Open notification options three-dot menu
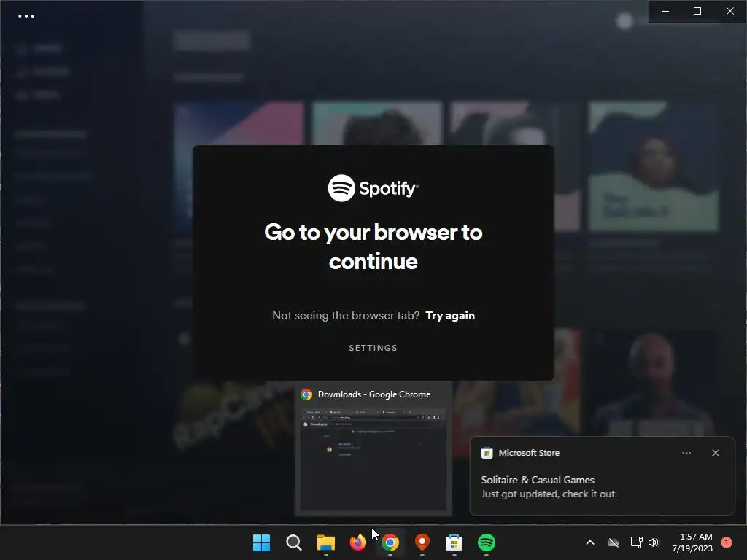The width and height of the screenshot is (747, 560). point(686,453)
